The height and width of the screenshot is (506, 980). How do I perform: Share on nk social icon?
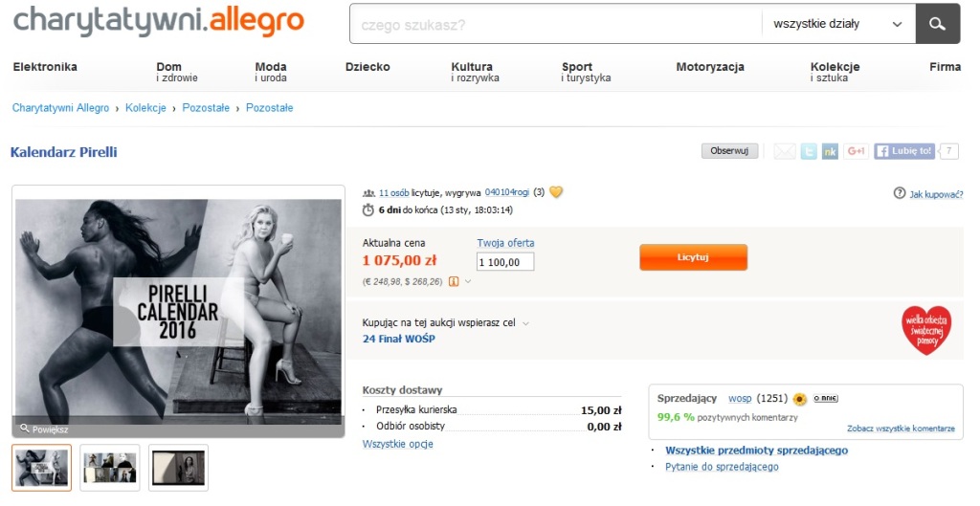point(830,151)
